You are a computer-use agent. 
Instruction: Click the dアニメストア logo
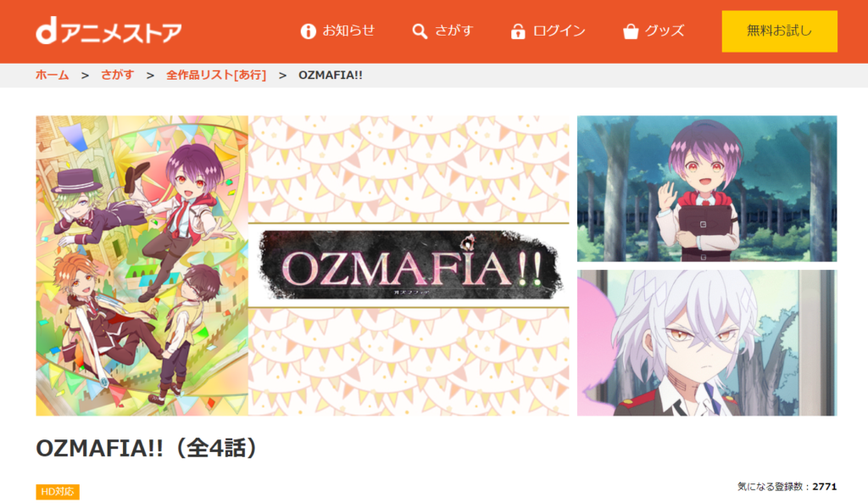point(108,31)
